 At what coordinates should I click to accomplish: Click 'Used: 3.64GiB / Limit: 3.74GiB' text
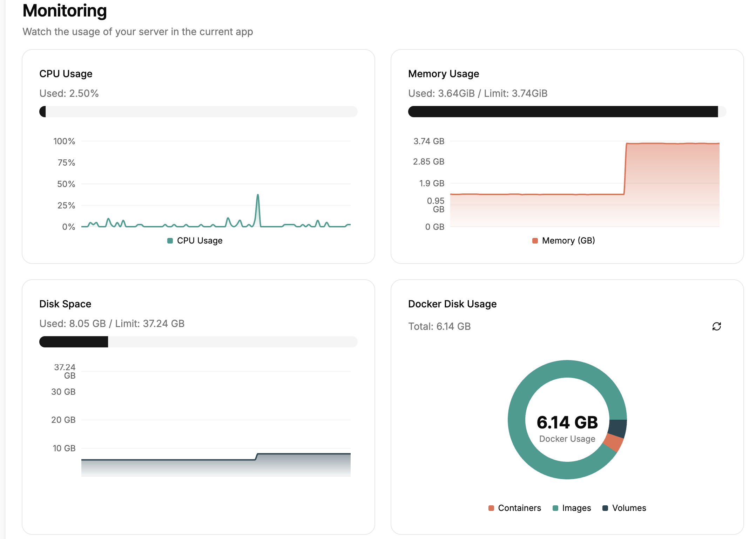478,93
